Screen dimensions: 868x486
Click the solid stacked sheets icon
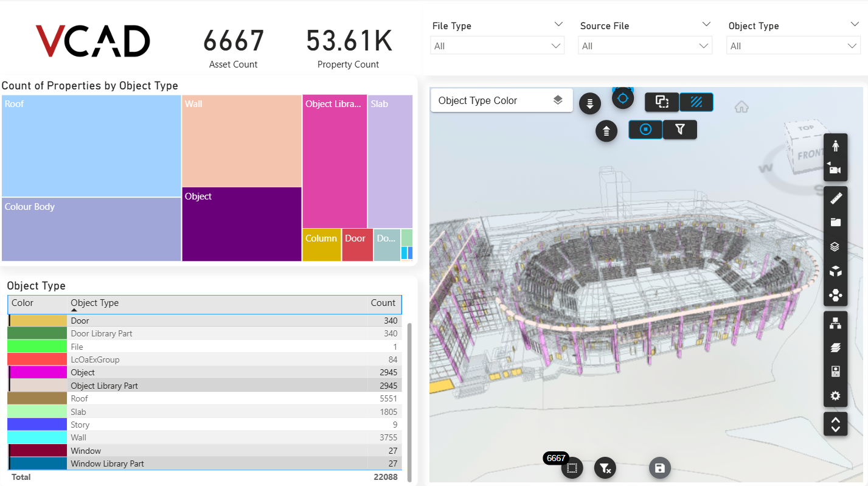836,348
